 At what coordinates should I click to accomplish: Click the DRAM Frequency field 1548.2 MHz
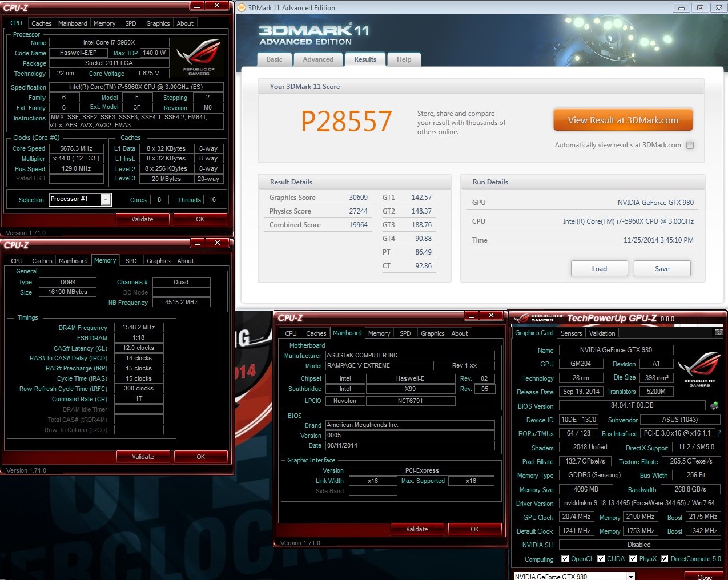coord(139,328)
